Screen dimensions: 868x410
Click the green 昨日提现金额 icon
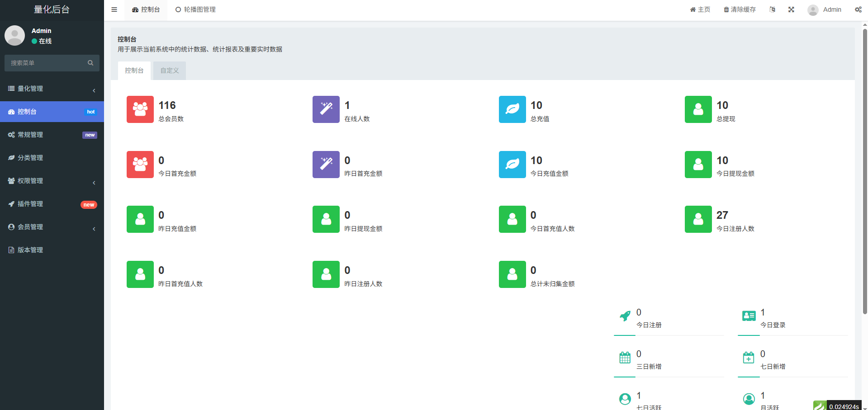coord(326,219)
